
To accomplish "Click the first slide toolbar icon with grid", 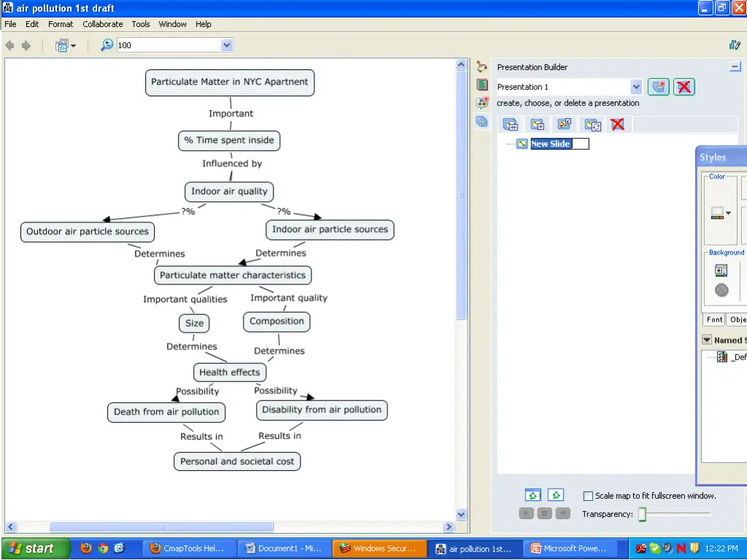I will (x=510, y=125).
